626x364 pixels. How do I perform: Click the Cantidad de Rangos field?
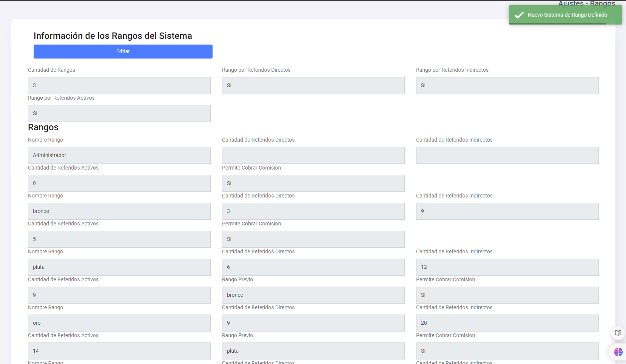tap(119, 86)
